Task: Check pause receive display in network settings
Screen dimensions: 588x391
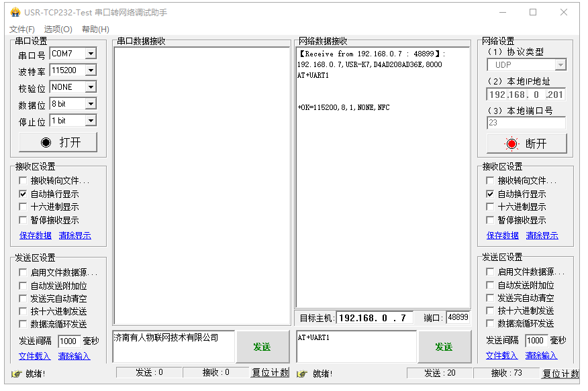Action: pos(491,220)
